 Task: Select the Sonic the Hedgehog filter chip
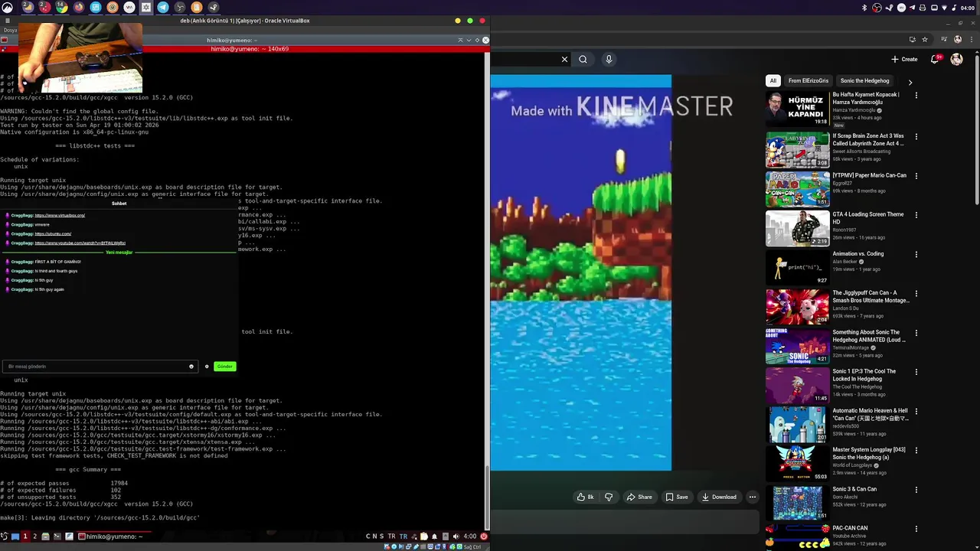(x=865, y=81)
